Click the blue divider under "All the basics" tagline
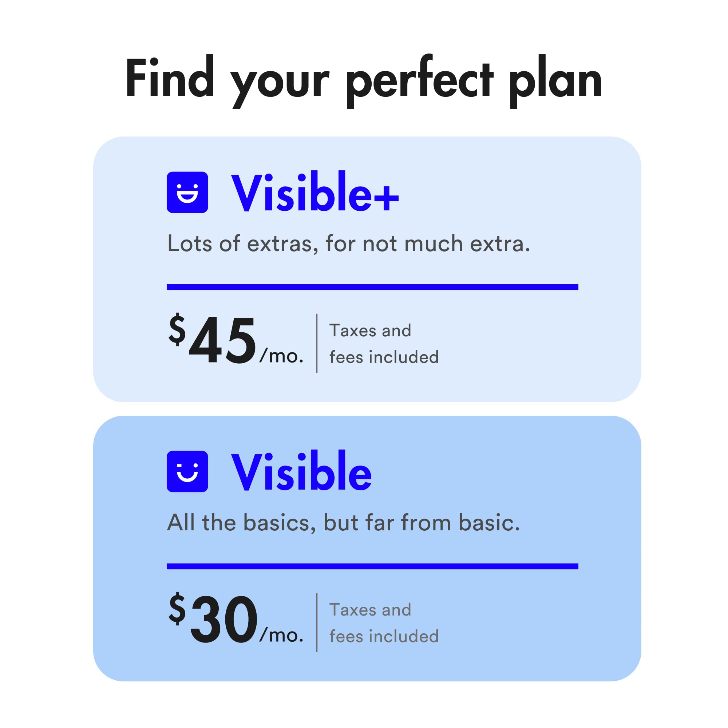Viewport: 728px width, 728px height. click(372, 566)
